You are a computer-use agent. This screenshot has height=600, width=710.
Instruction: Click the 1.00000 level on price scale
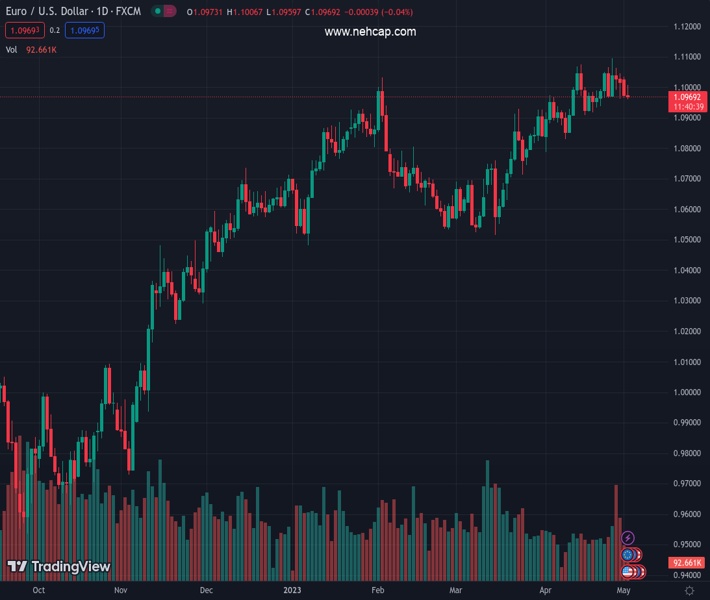pyautogui.click(x=686, y=392)
